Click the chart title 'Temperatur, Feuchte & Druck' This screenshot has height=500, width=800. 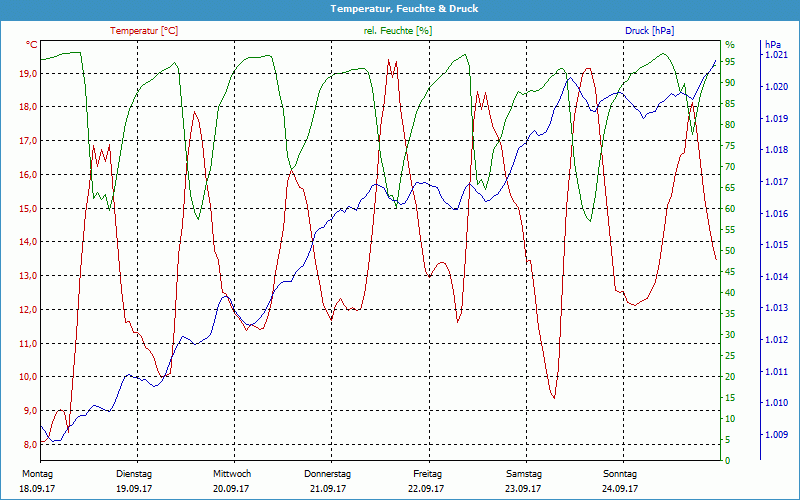405,9
